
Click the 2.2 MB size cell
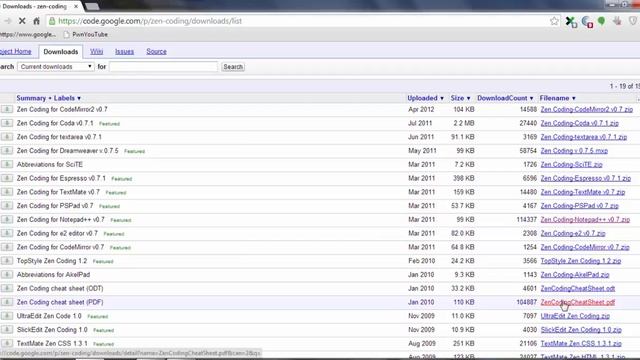coord(464,123)
